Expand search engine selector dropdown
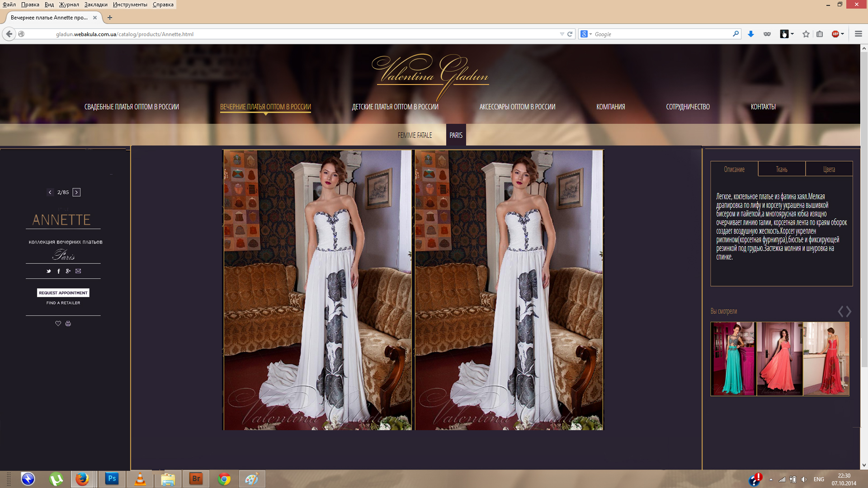Screen dimensions: 868x488 tap(590, 34)
